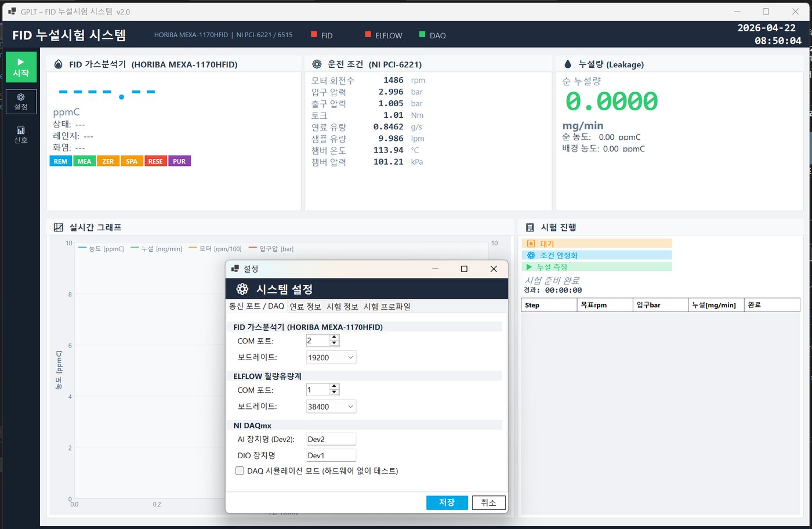Click the ELFLOW status indicator in the header
Screen dimensions: 812x529
pos(383,35)
